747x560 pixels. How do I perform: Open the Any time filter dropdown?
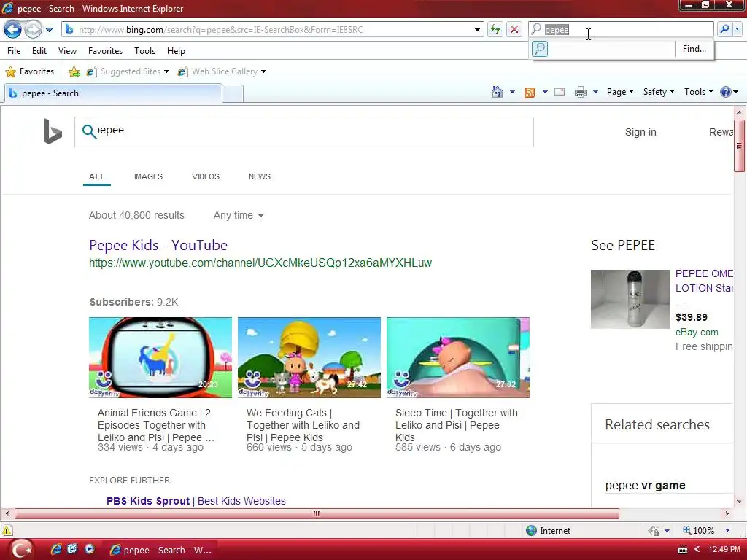click(239, 215)
